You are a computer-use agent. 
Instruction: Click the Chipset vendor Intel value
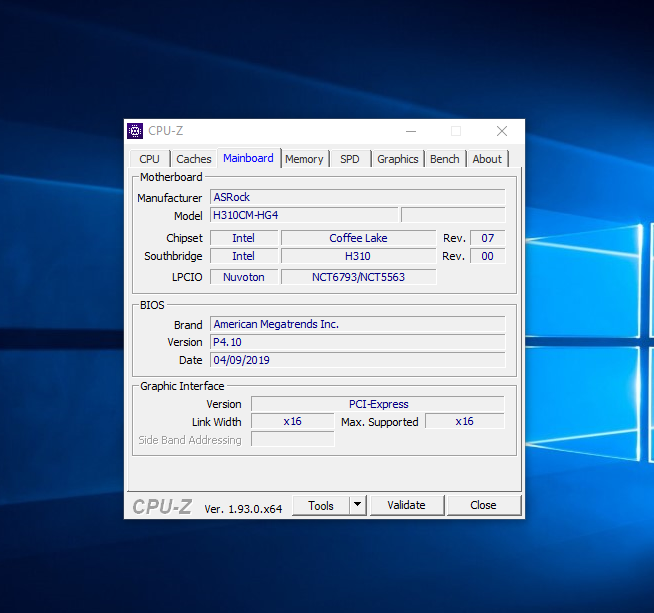tap(244, 238)
